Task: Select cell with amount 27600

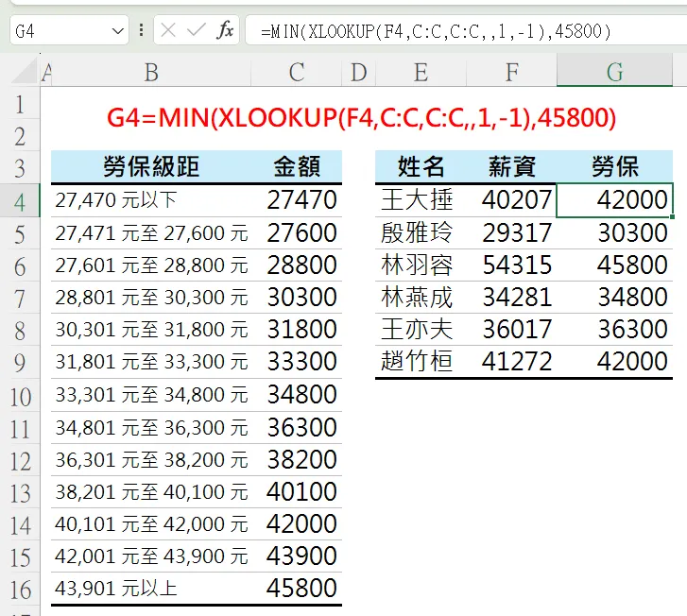Action: point(297,232)
